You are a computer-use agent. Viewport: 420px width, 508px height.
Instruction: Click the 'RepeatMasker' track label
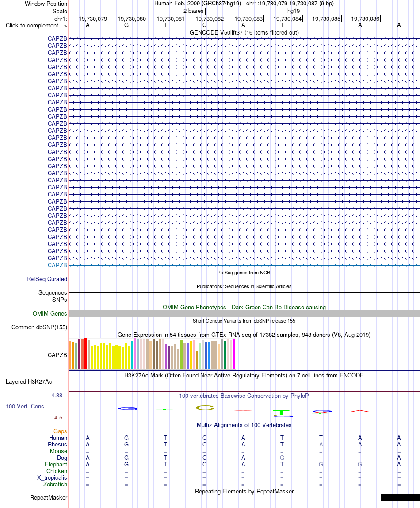point(49,498)
